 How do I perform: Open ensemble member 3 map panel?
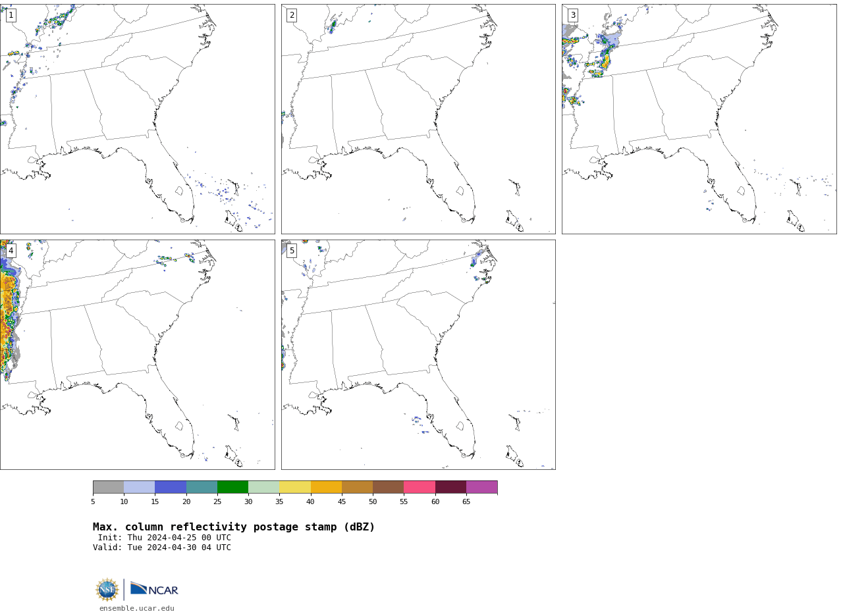(x=699, y=119)
